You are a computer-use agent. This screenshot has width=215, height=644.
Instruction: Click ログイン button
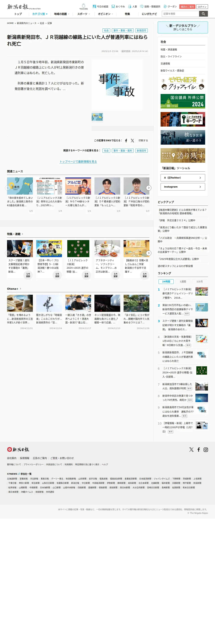202,7
